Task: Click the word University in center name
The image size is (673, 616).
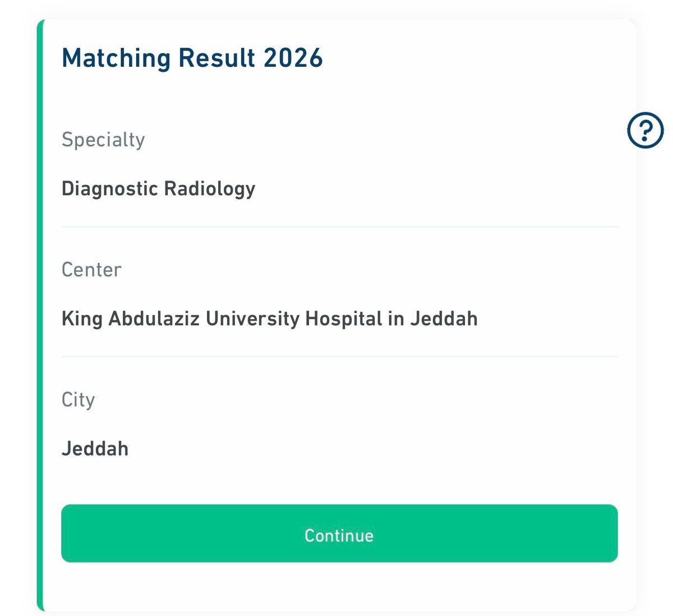Action: (252, 319)
